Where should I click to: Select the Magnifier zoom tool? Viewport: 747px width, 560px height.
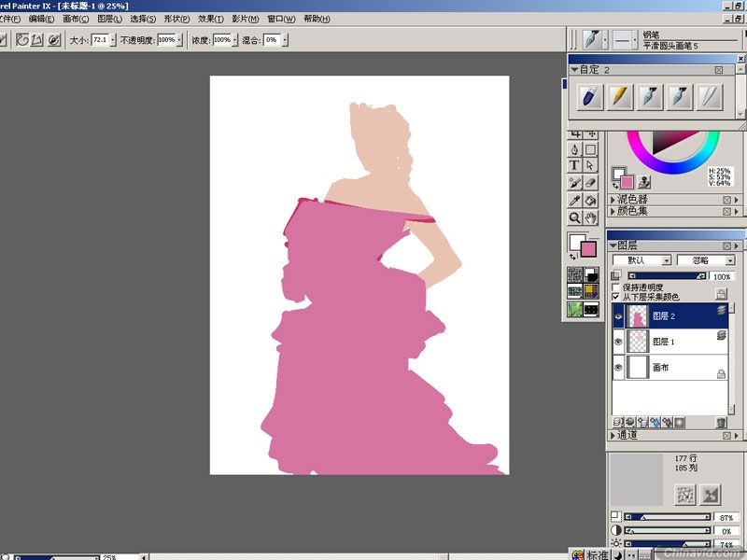(x=575, y=217)
